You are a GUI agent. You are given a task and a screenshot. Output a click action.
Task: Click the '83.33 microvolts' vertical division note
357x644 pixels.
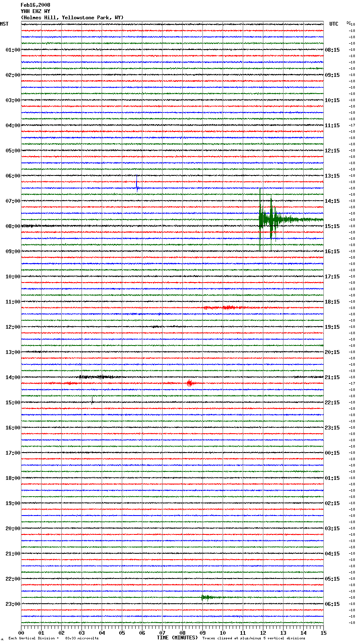pos(82,639)
